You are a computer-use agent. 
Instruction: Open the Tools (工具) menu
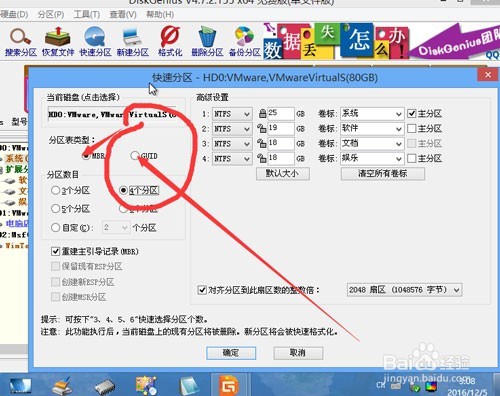tap(87, 15)
